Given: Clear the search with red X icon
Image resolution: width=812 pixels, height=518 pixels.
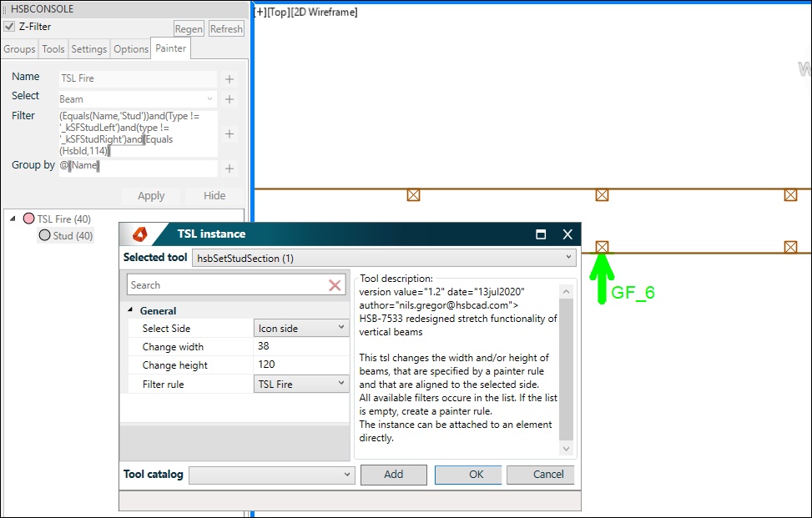Looking at the screenshot, I should click(335, 284).
